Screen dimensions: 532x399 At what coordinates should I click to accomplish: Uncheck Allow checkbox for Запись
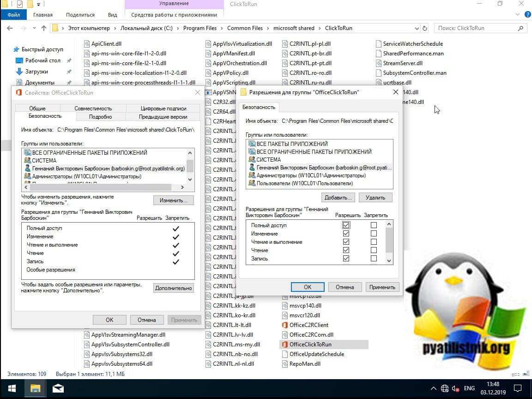point(346,259)
